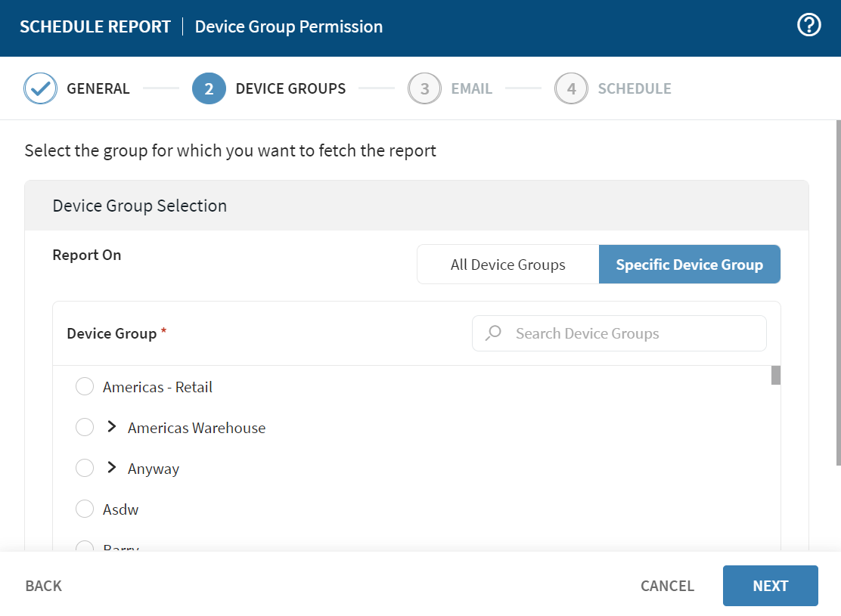Expand the Americas Warehouse group
Image resolution: width=841 pixels, height=616 pixels.
click(x=112, y=427)
